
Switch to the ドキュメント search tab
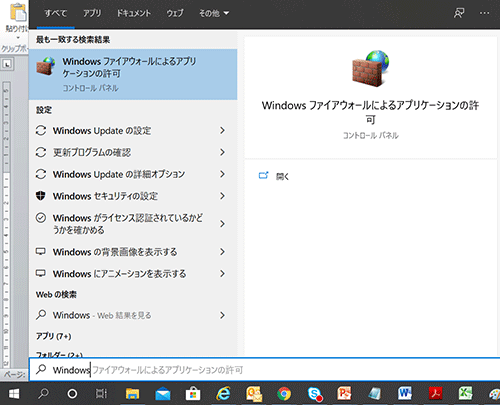tap(133, 13)
